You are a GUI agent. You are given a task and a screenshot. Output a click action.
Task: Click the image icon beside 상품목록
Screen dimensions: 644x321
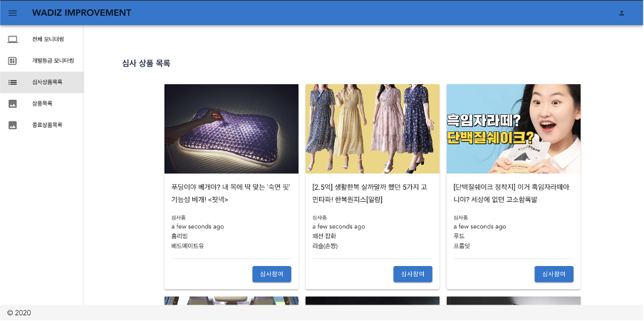(13, 103)
